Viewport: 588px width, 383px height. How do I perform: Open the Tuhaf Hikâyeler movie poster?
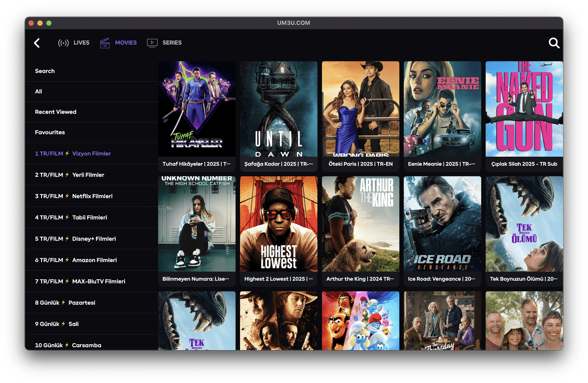197,109
